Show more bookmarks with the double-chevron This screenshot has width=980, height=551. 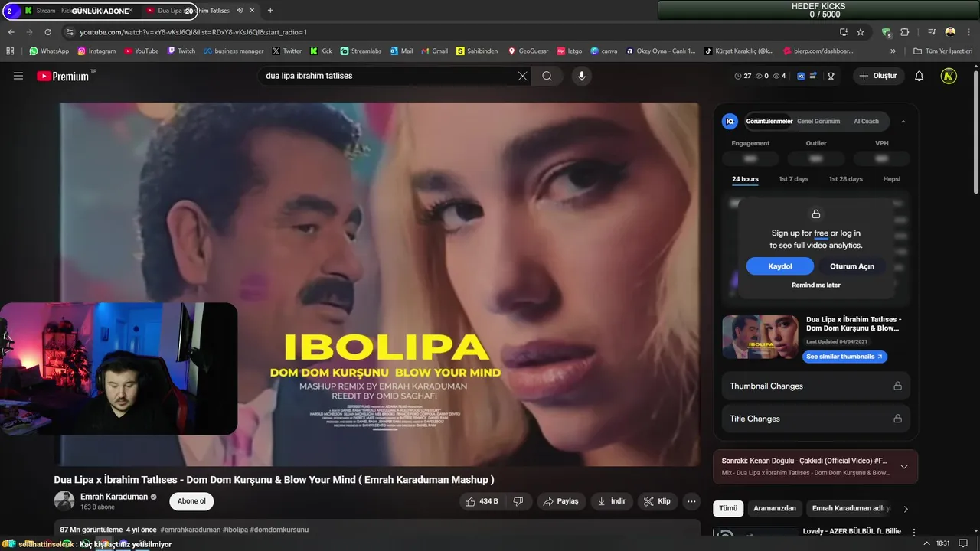pyautogui.click(x=893, y=51)
